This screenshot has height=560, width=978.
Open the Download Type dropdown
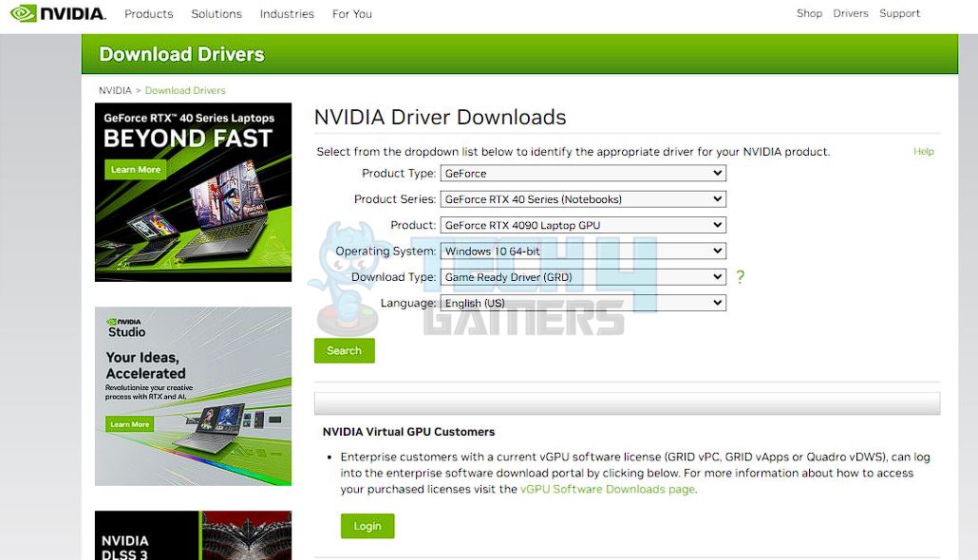(582, 276)
